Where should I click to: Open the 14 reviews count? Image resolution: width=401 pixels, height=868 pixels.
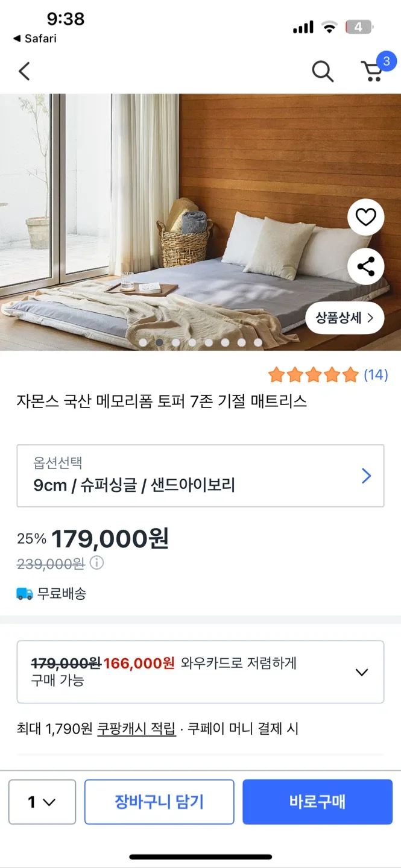(376, 375)
